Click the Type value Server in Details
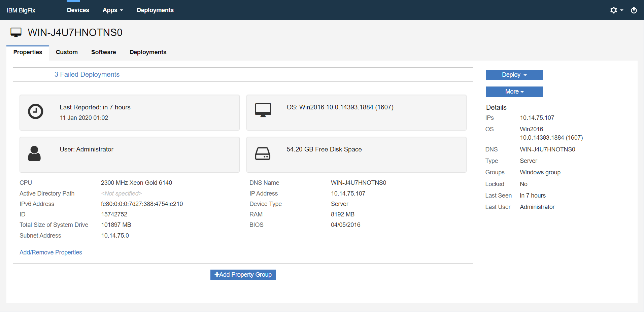 [529, 161]
